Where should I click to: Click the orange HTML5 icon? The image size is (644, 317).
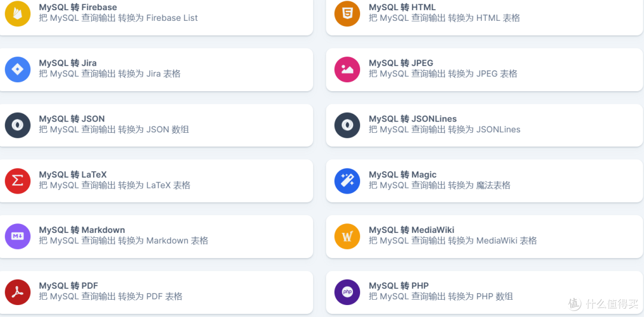(x=347, y=14)
